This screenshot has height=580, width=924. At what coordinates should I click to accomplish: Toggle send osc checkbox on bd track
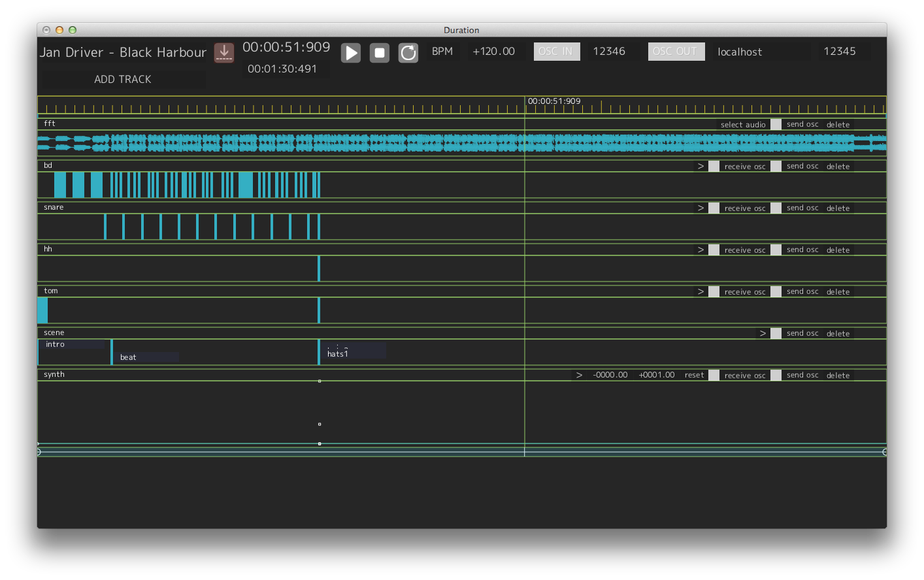[776, 166]
